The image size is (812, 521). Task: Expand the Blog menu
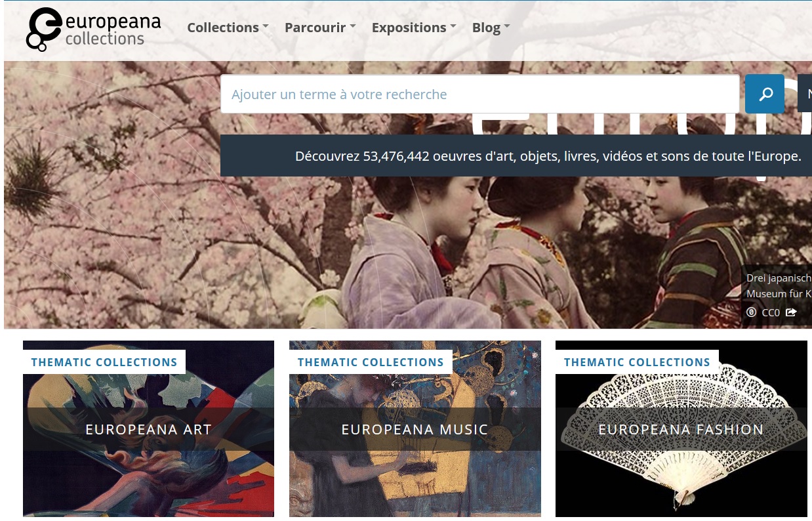pyautogui.click(x=491, y=28)
